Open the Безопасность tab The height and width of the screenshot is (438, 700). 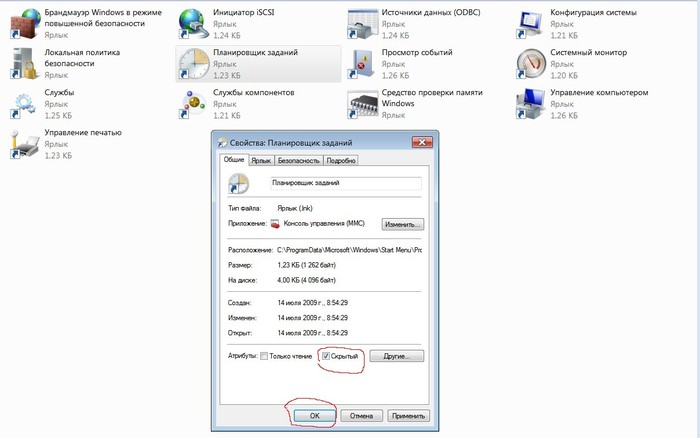pos(298,161)
